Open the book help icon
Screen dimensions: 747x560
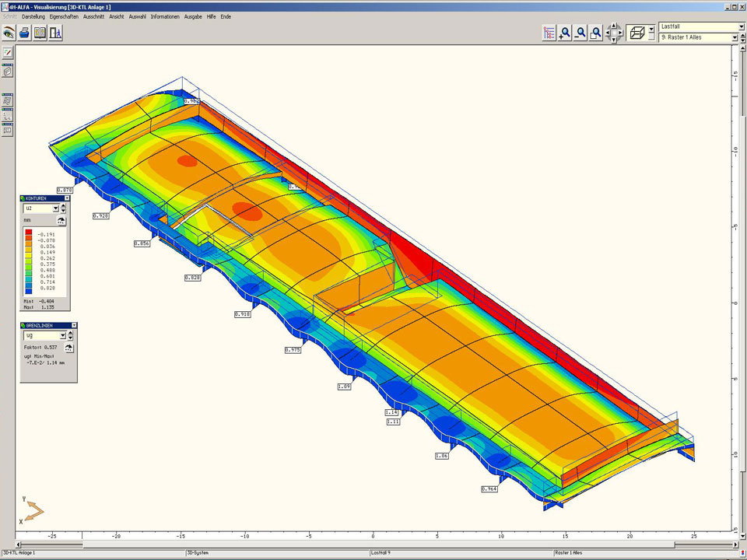click(40, 33)
